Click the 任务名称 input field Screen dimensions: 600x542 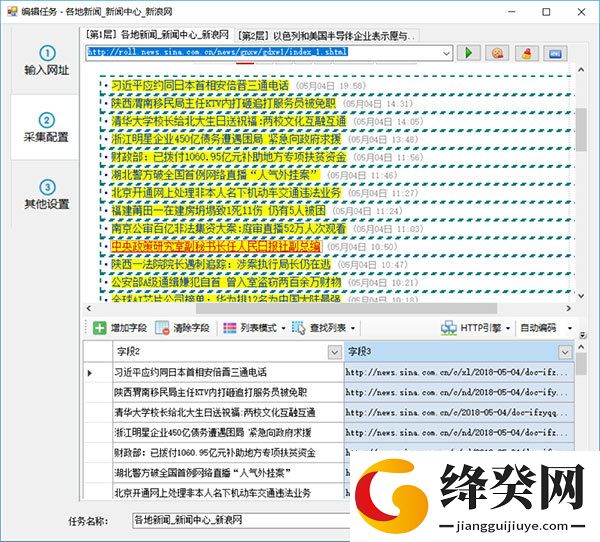coord(241,520)
